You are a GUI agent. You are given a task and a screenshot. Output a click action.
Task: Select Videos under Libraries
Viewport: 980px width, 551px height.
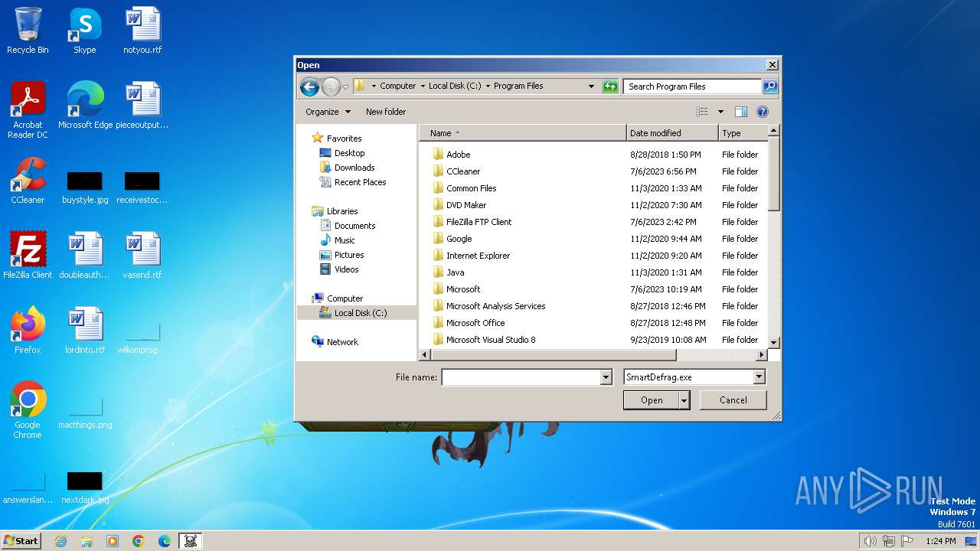[x=346, y=269]
